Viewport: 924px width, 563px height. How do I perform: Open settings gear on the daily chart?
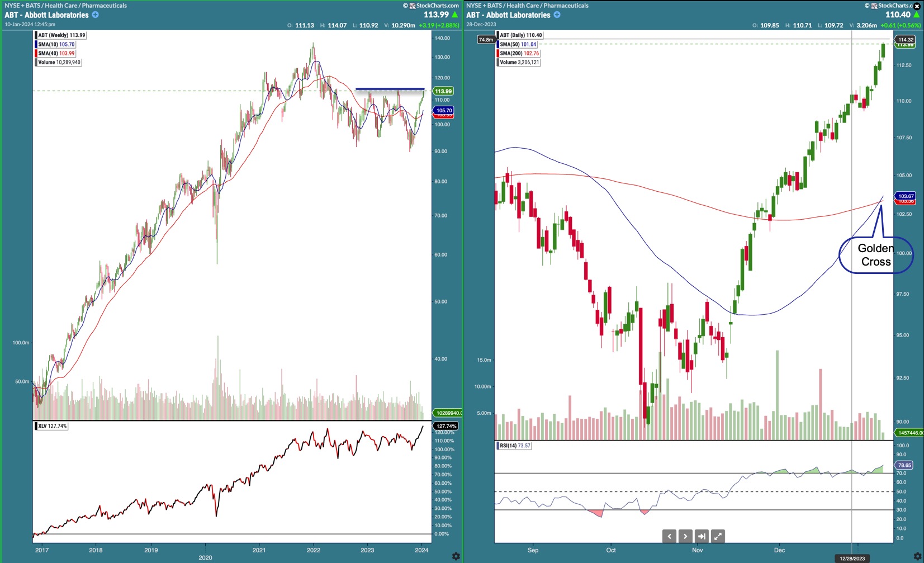917,556
